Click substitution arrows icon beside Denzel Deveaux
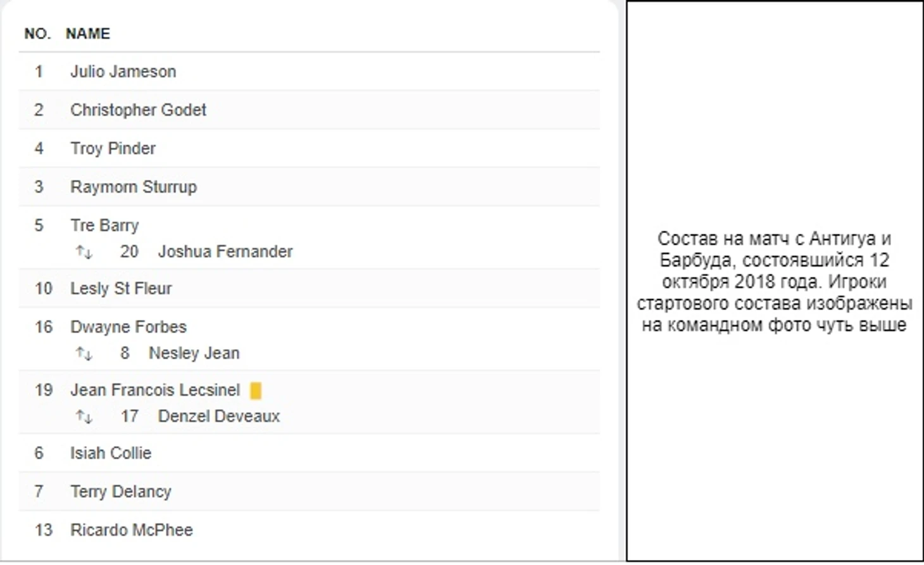 (84, 417)
